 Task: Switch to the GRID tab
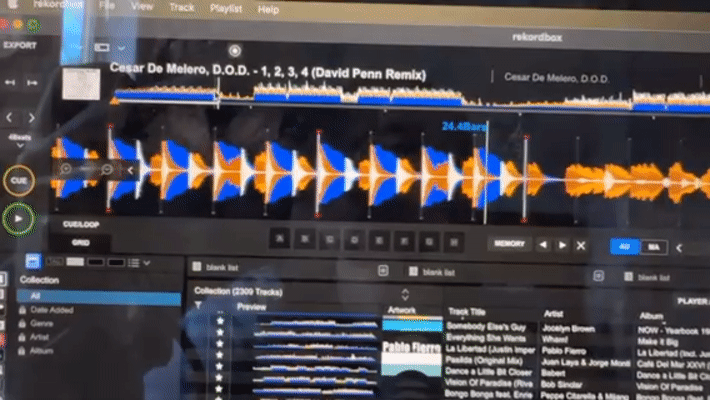tap(81, 243)
